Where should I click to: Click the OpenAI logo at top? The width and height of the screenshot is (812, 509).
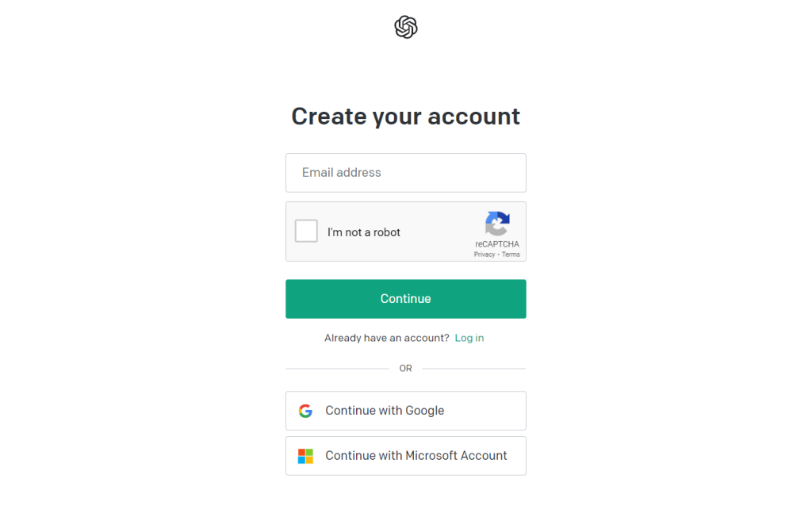(405, 27)
